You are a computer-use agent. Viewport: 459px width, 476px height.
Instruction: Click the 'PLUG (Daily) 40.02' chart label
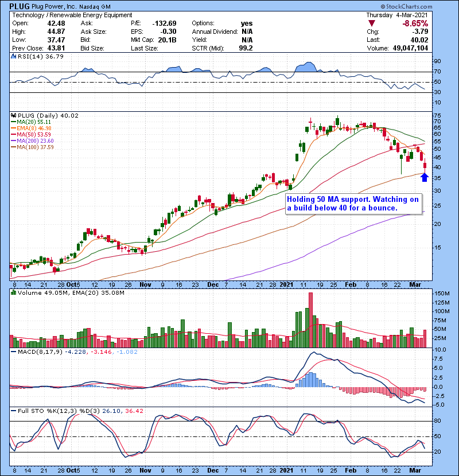point(48,115)
